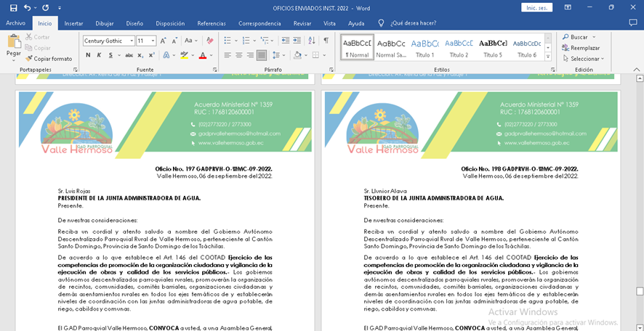Open the Century Gothic font dropdown
This screenshot has height=331, width=644.
(132, 41)
